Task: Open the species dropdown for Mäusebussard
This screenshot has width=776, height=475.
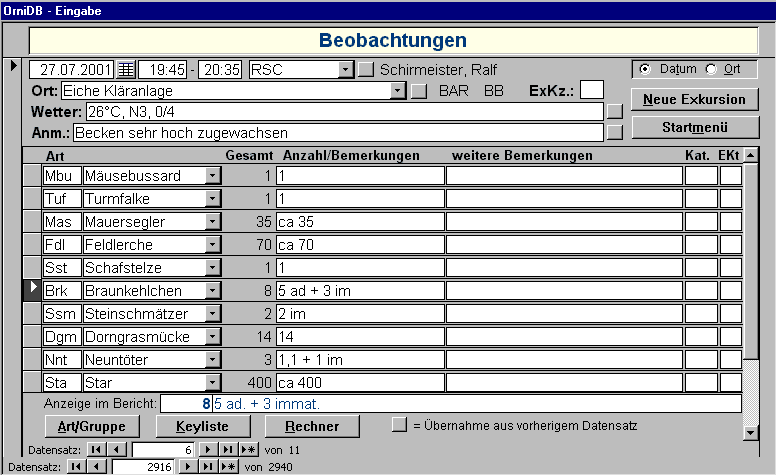Action: (212, 176)
